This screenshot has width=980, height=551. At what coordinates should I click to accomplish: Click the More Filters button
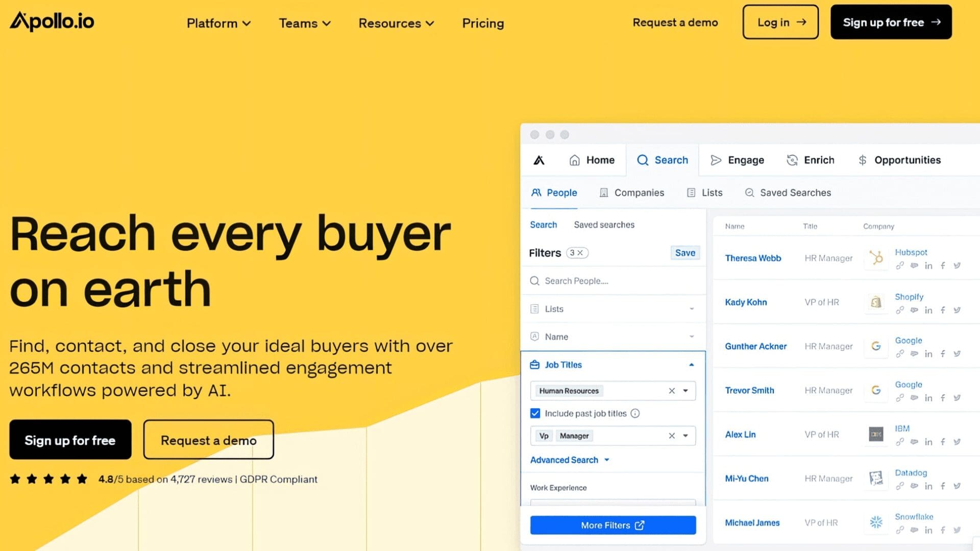612,525
